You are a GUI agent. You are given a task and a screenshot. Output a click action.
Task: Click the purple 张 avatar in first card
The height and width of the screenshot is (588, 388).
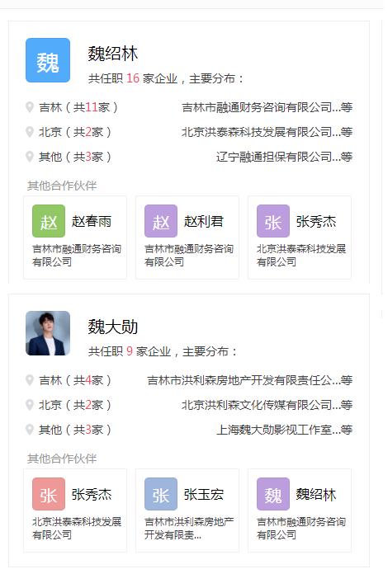coord(273,221)
